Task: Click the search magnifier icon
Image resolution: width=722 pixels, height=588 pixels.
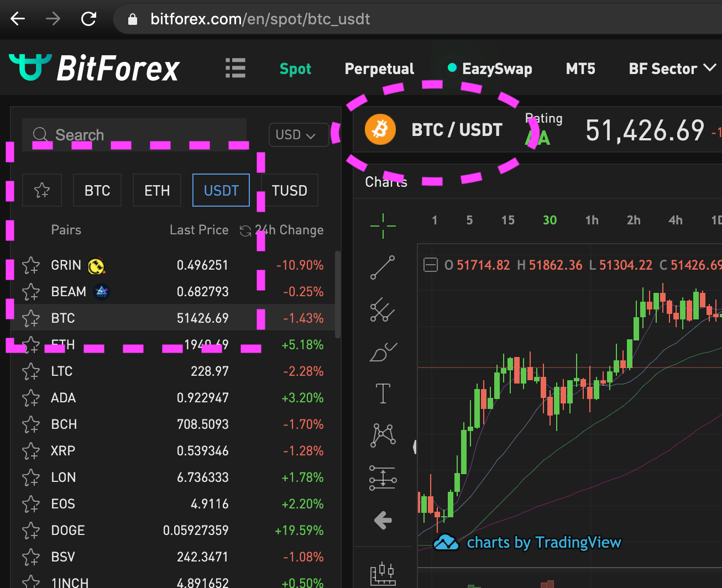Action: [40, 134]
